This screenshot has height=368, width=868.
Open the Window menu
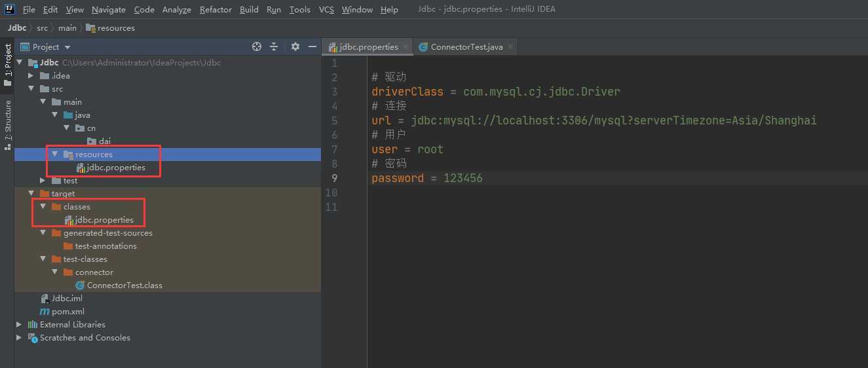[x=357, y=10]
